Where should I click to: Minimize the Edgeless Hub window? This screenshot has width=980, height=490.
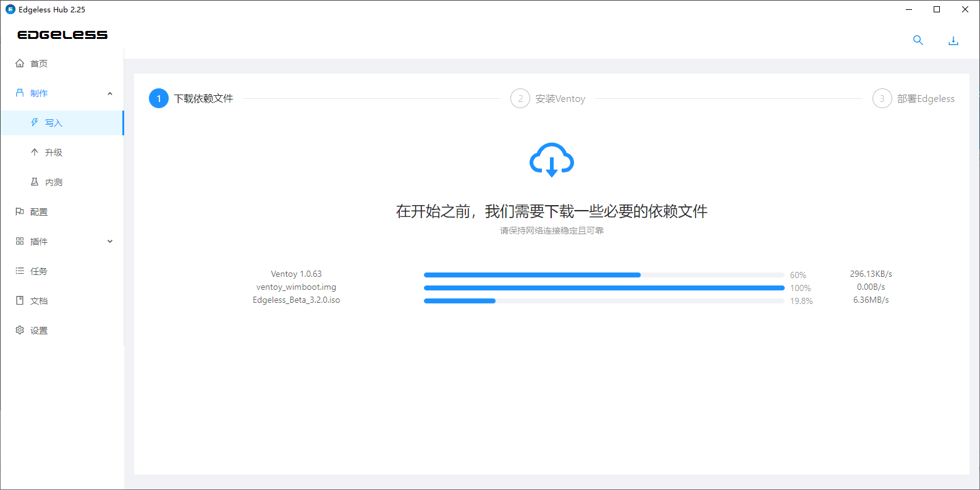909,9
